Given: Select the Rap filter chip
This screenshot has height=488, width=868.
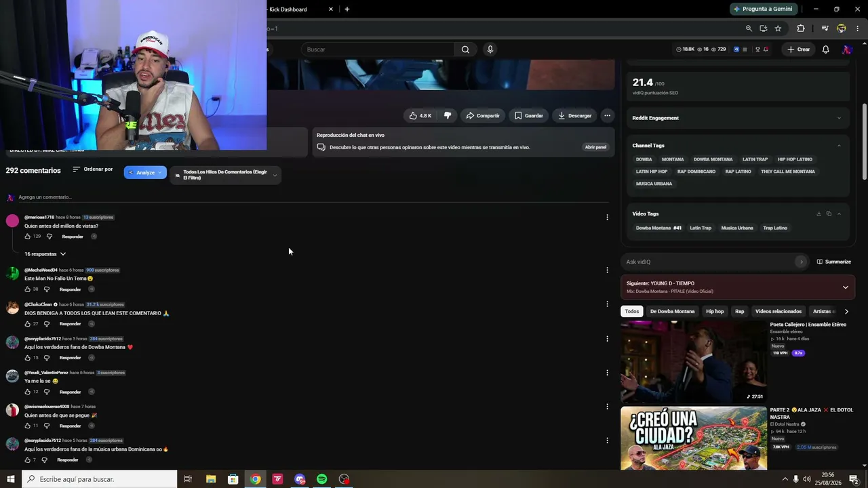Looking at the screenshot, I should [x=739, y=311].
